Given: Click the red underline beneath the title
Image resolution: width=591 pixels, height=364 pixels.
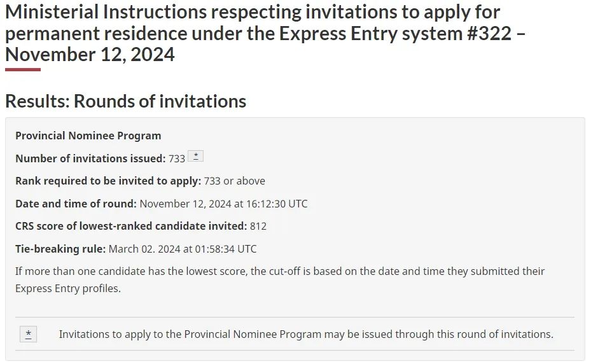Looking at the screenshot, I should click(x=23, y=70).
